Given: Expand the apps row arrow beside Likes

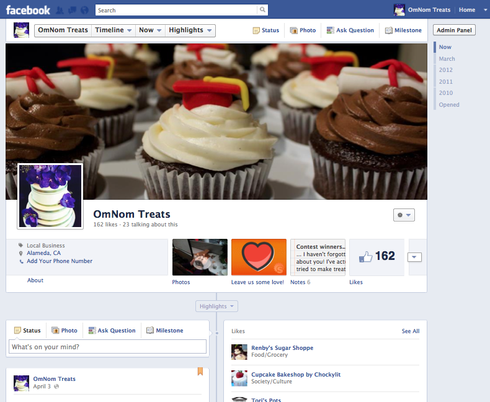Looking at the screenshot, I should 414,257.
